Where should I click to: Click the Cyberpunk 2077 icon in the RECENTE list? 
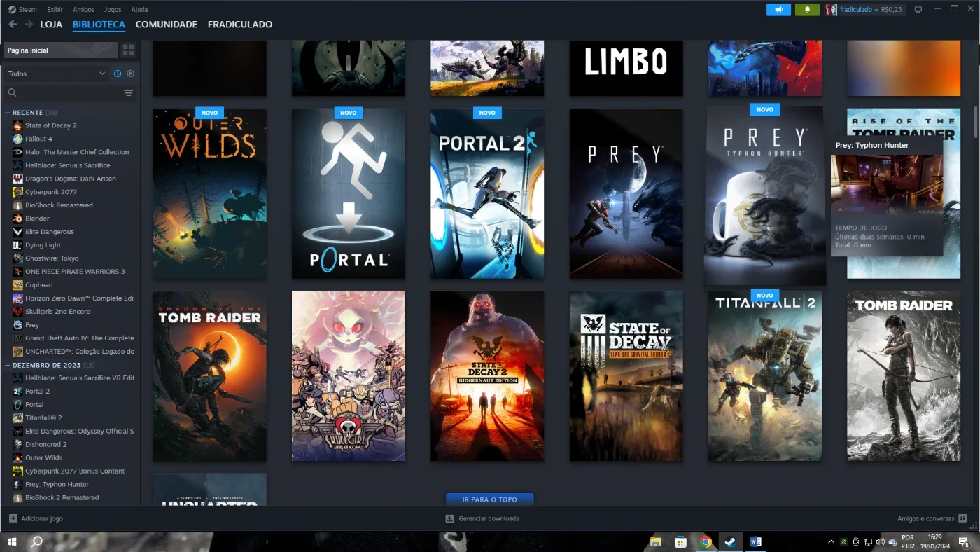coord(17,192)
